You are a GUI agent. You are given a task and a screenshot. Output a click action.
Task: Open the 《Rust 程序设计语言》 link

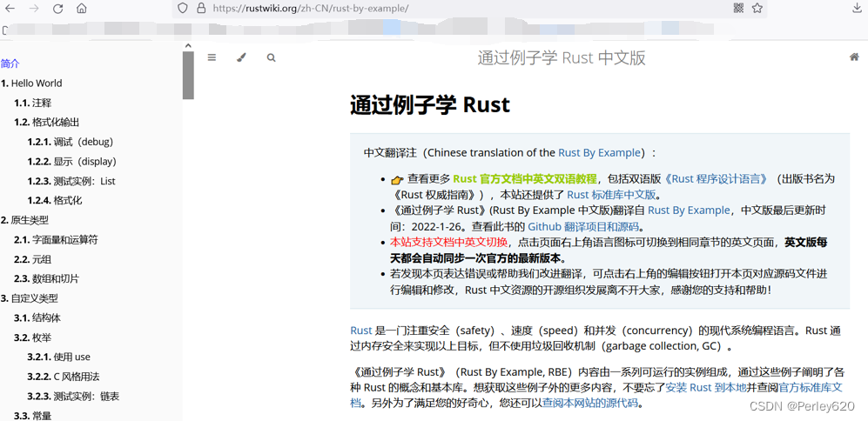716,178
